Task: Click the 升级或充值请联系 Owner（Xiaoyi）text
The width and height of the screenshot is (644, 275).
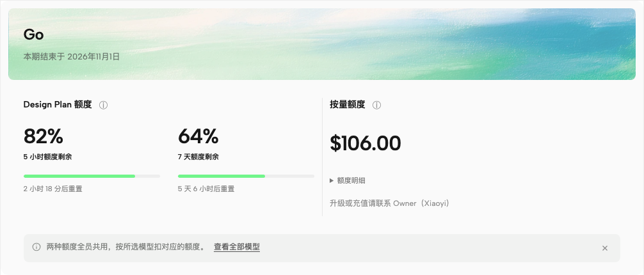Action: 389,203
